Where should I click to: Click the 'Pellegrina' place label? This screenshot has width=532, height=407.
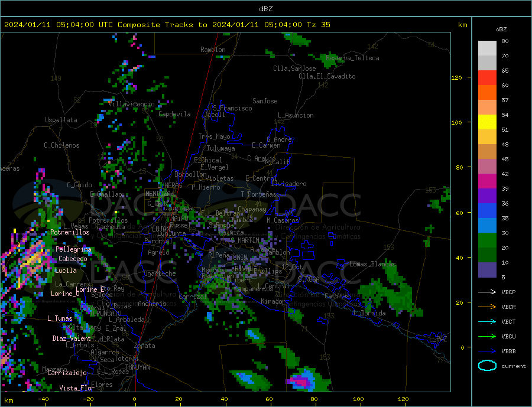pyautogui.click(x=74, y=249)
